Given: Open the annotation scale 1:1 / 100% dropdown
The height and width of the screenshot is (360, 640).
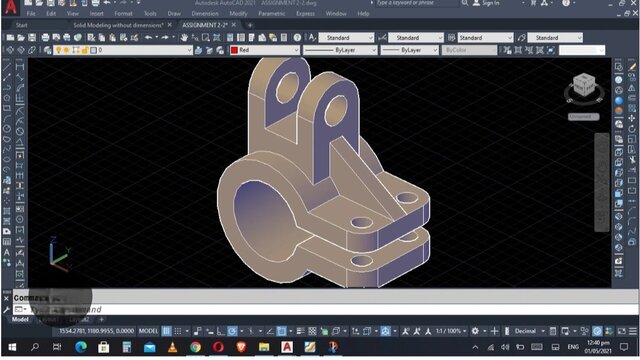Looking at the screenshot, I should coord(450,331).
